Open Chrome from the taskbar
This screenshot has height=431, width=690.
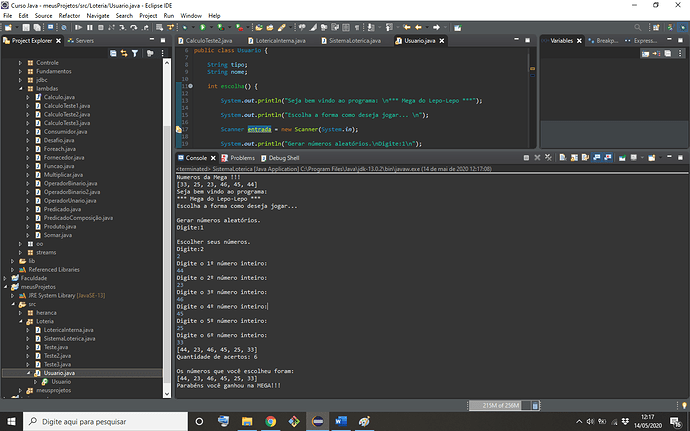pos(270,421)
